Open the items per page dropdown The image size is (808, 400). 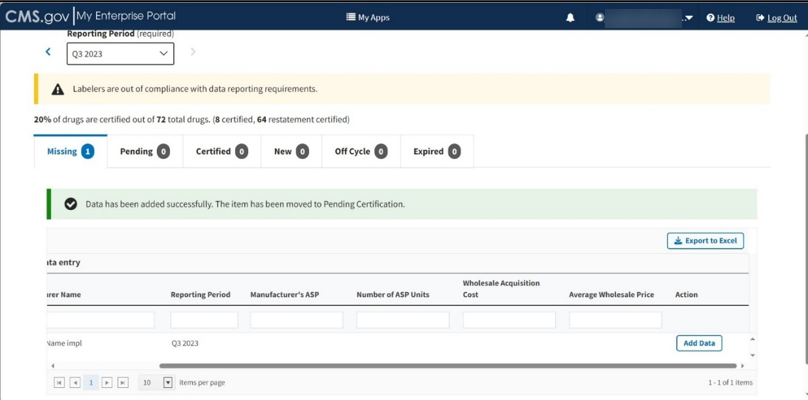tap(167, 383)
